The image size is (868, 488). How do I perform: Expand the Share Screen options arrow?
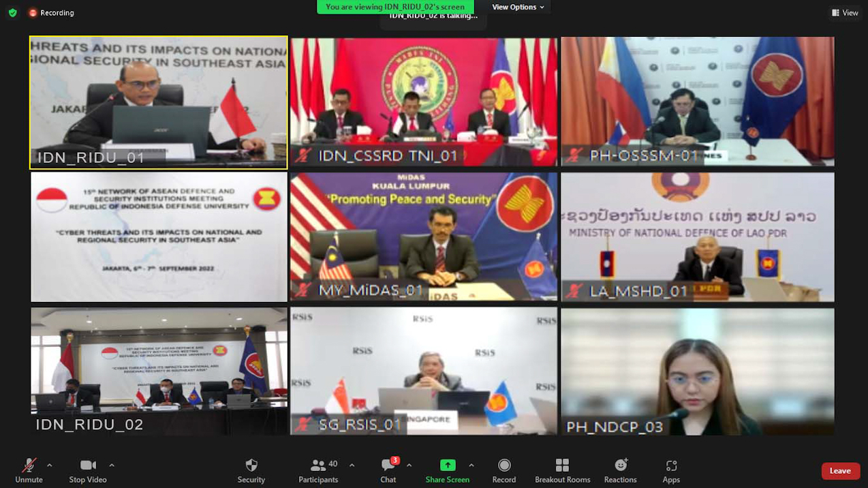pos(471,465)
